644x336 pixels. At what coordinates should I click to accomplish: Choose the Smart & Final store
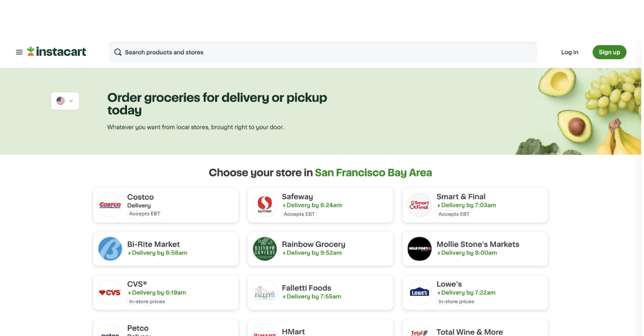475,205
